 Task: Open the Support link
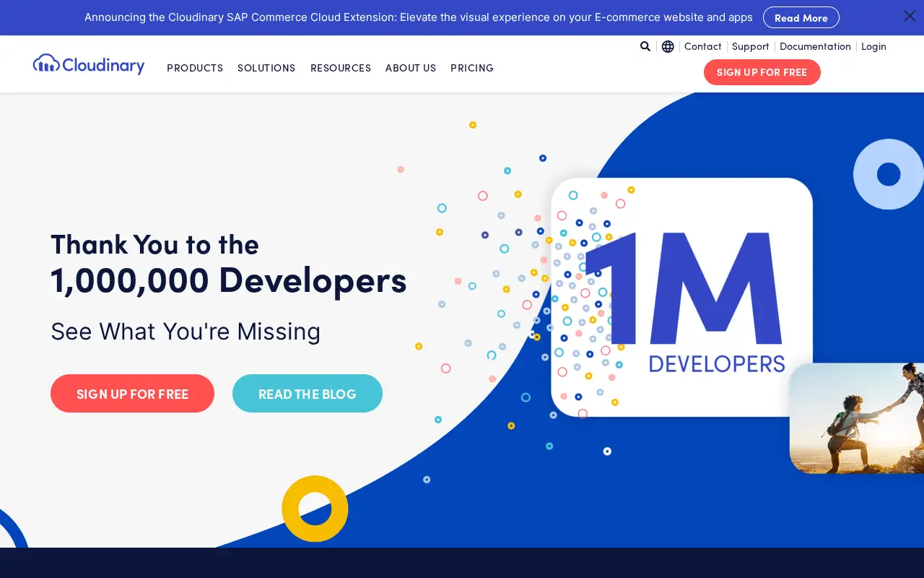tap(751, 46)
